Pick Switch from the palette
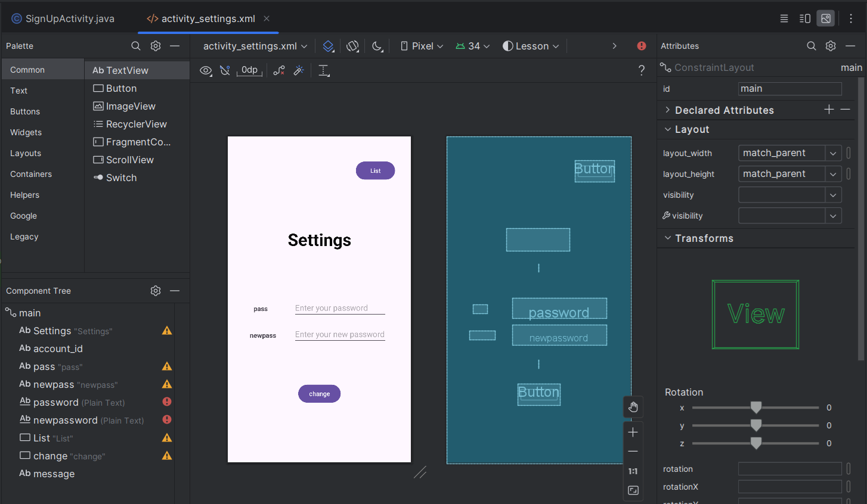Image resolution: width=867 pixels, height=504 pixels. point(137,178)
